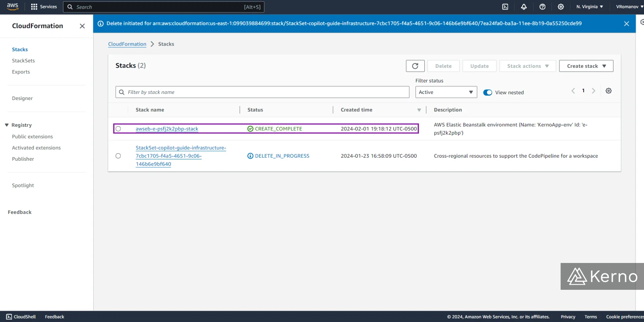Click the Update button

coord(479,66)
